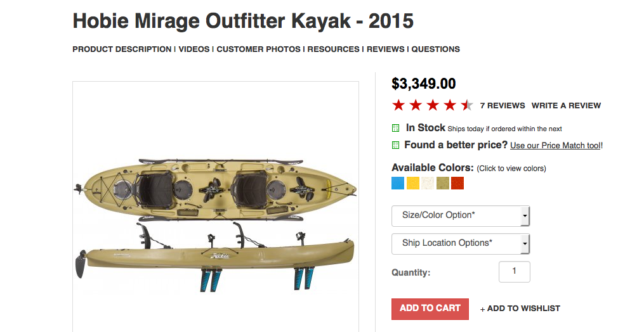The width and height of the screenshot is (644, 332).
Task: Open the Product Description section
Action: click(x=122, y=49)
